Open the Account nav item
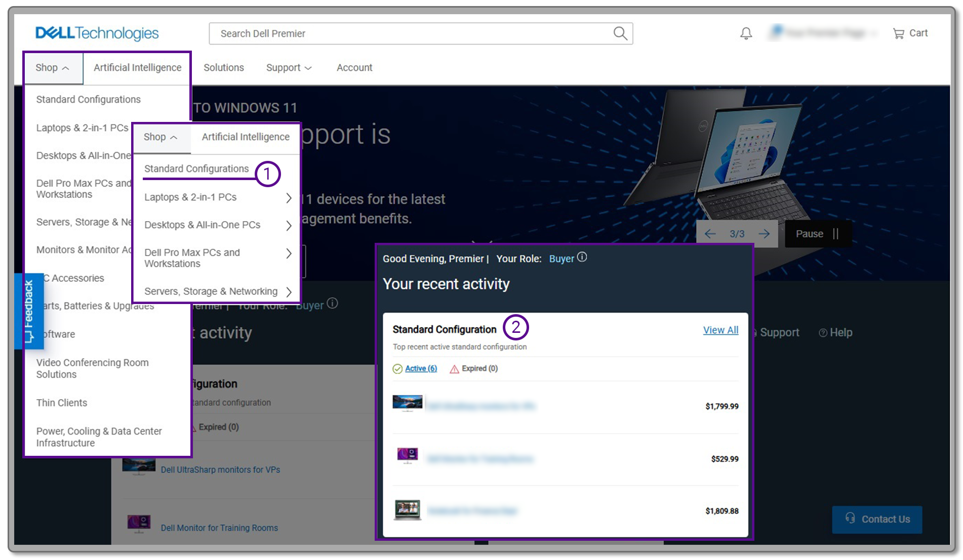 pos(354,68)
